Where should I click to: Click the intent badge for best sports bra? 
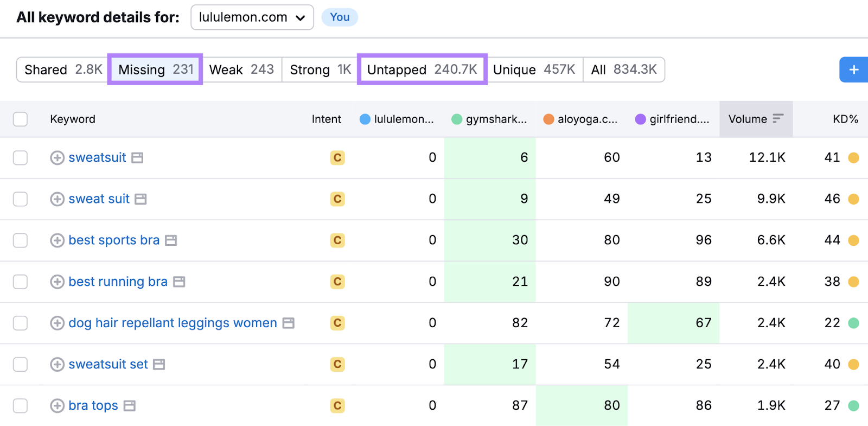coord(337,240)
